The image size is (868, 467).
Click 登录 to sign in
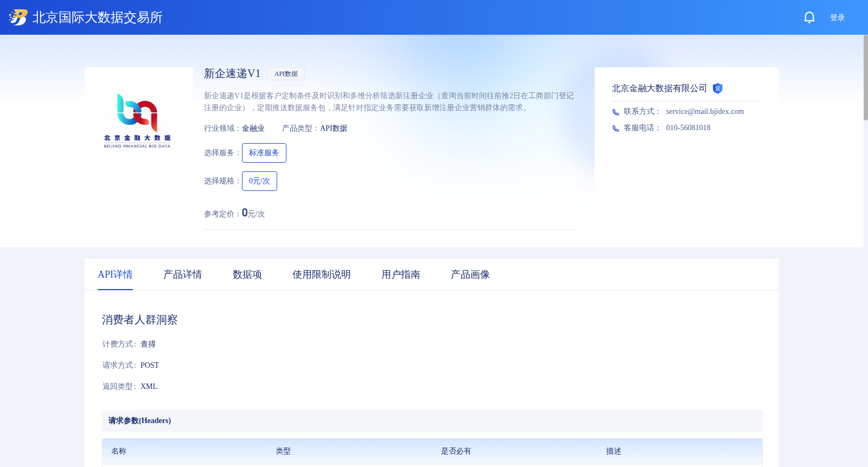[837, 17]
